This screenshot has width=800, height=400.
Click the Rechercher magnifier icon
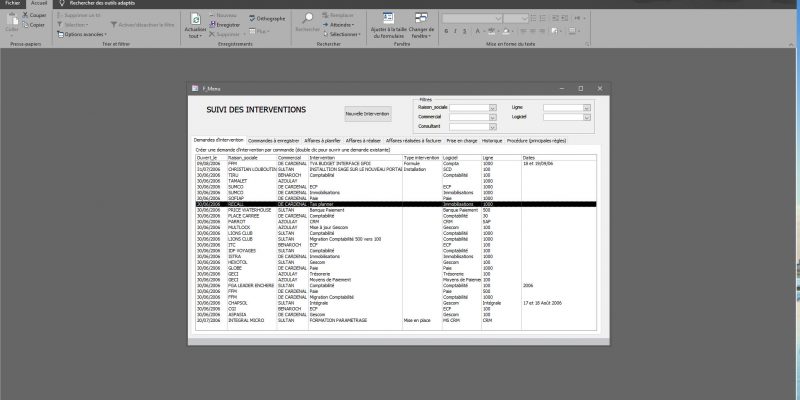point(308,18)
